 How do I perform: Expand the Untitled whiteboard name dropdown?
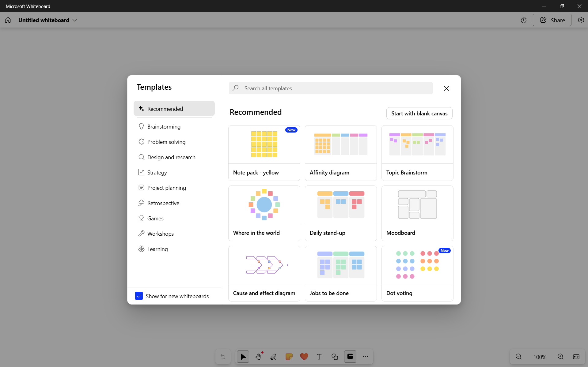coord(75,20)
